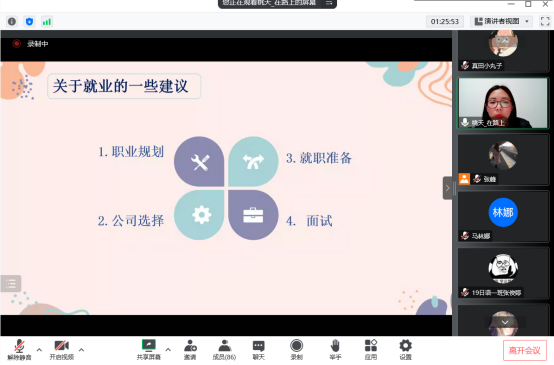Unmute the microphone (解除静音)
This screenshot has width=554, height=365.
[19, 349]
